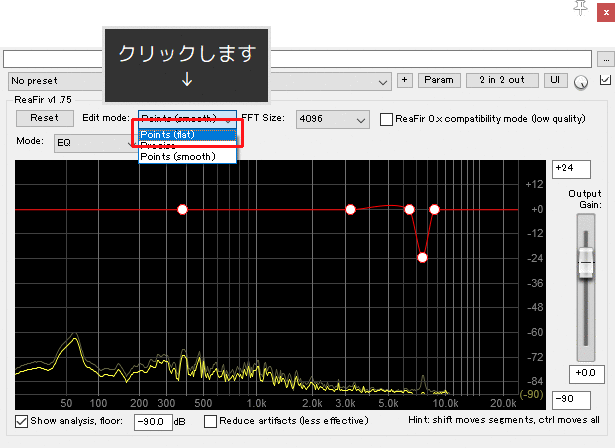The image size is (615, 448).
Task: Click the Output Gain slider handle
Action: 584,265
